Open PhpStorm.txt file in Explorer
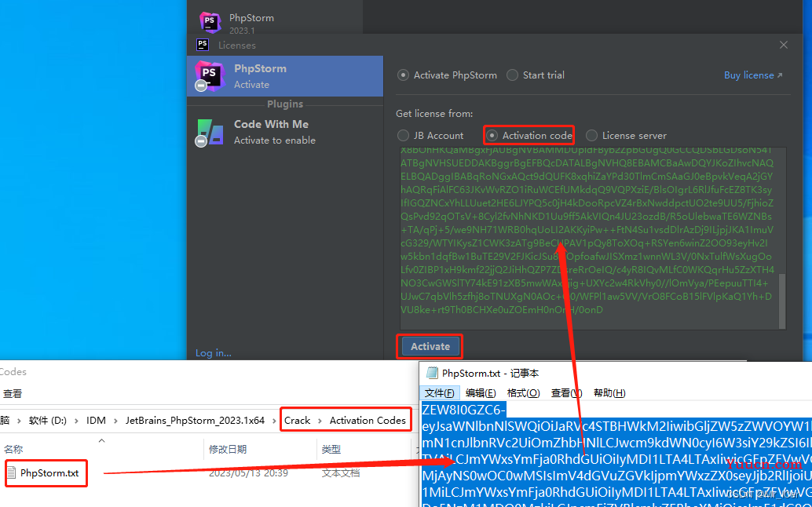The image size is (812, 507). [x=49, y=472]
